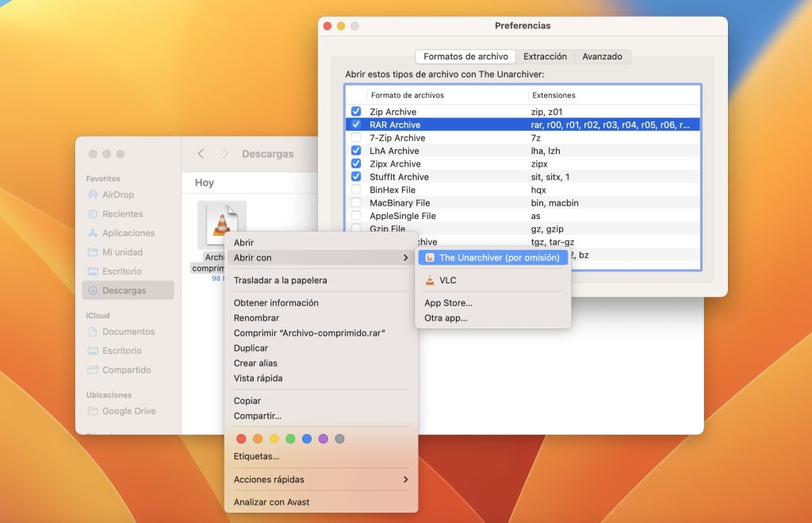
Task: Click the Finder back arrow
Action: pyautogui.click(x=201, y=154)
